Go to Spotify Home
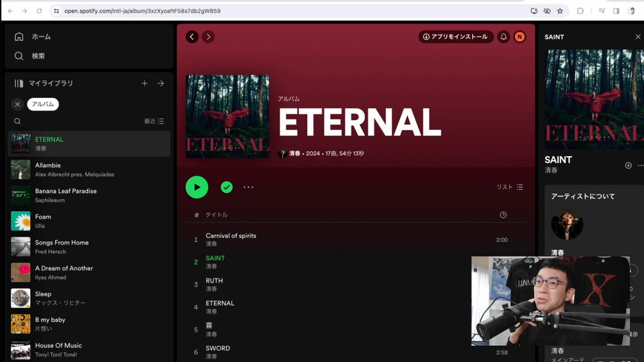 [32, 36]
